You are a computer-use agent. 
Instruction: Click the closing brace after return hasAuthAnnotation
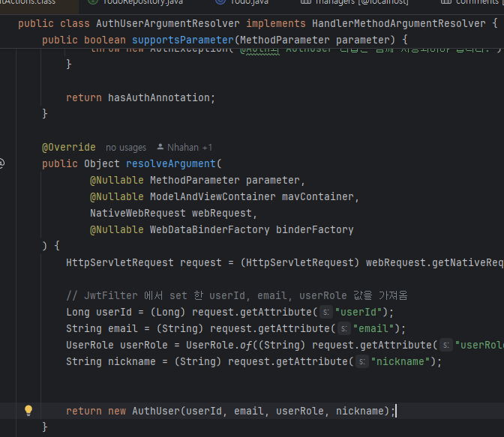click(45, 113)
